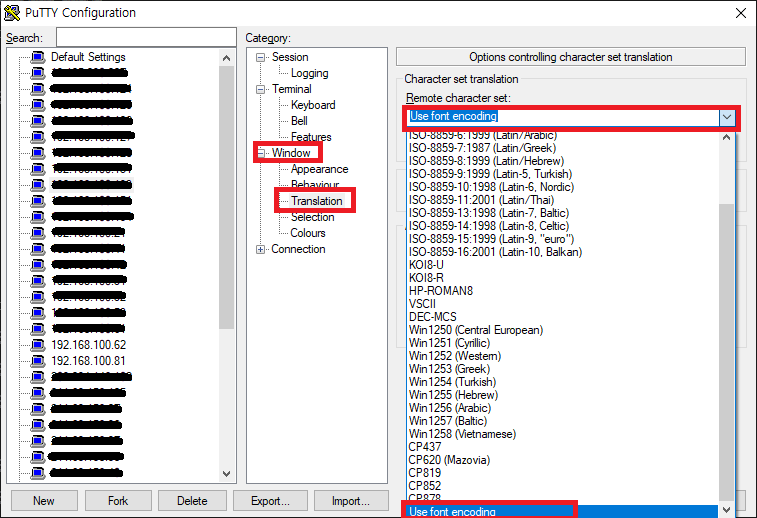Open the Colours category

click(x=308, y=233)
